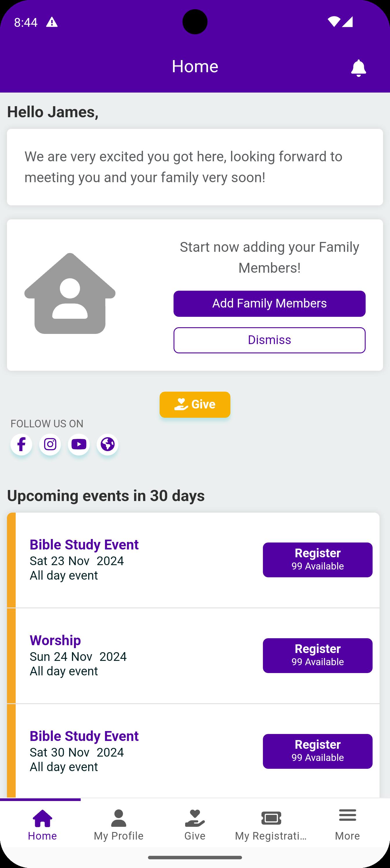The height and width of the screenshot is (868, 390).
Task: Click Add Family Members button
Action: coord(269,304)
